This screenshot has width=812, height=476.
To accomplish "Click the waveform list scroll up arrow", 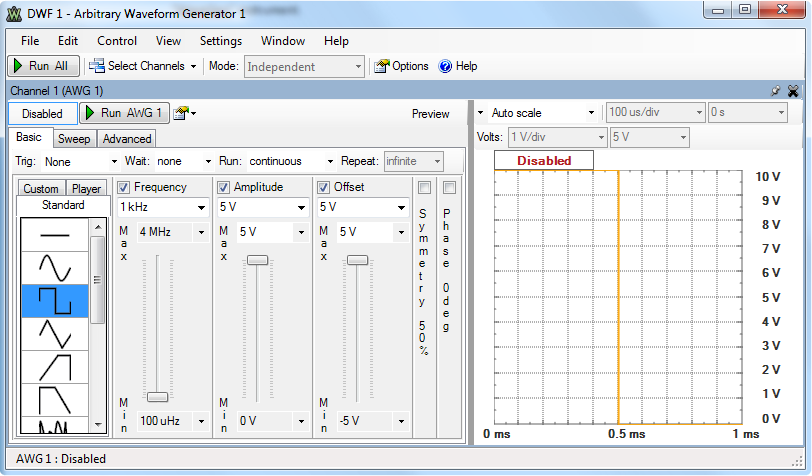I will click(x=98, y=227).
